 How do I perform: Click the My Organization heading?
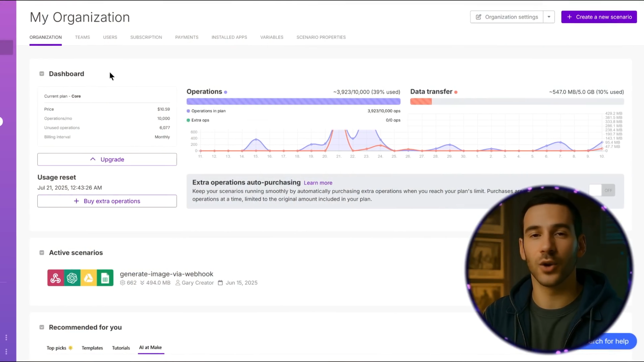(79, 17)
